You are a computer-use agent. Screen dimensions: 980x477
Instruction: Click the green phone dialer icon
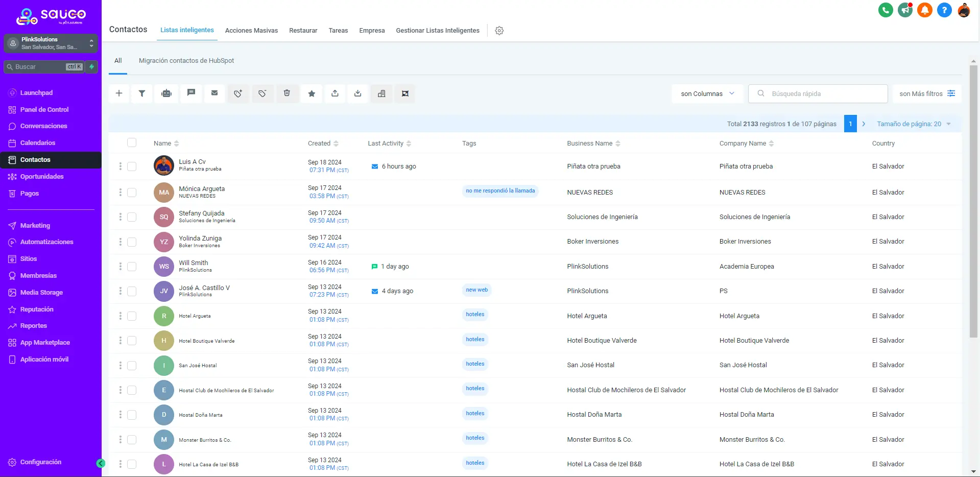point(886,10)
